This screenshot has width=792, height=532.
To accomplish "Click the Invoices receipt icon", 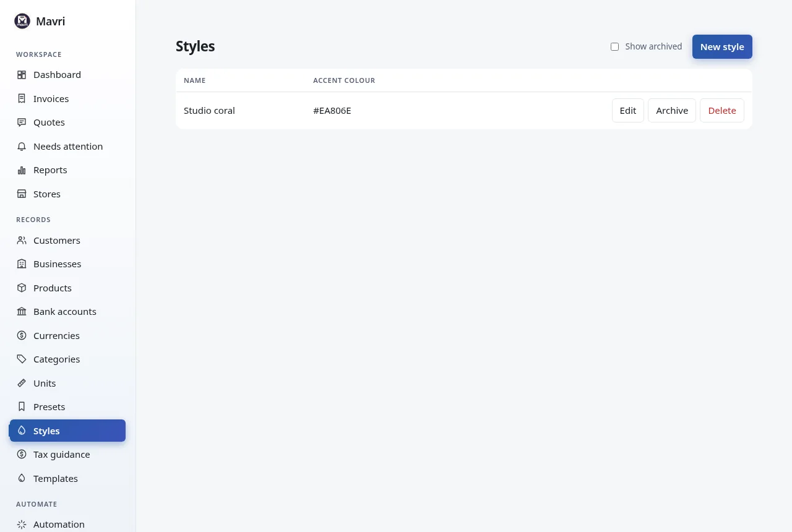I will tap(22, 98).
